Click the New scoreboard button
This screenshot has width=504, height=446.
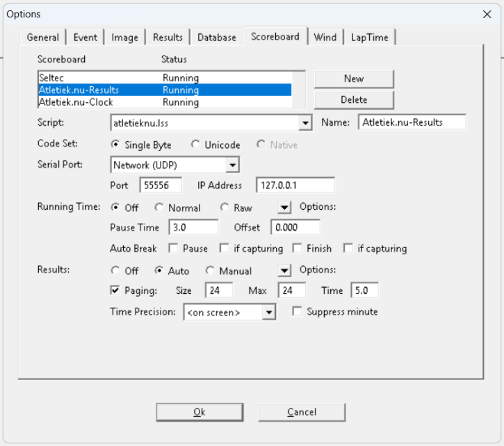(x=353, y=79)
